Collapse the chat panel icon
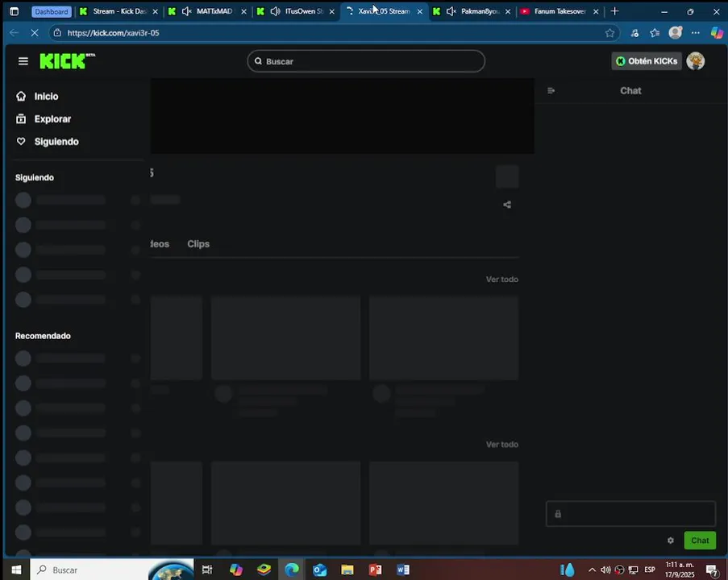This screenshot has height=580, width=728. (551, 91)
